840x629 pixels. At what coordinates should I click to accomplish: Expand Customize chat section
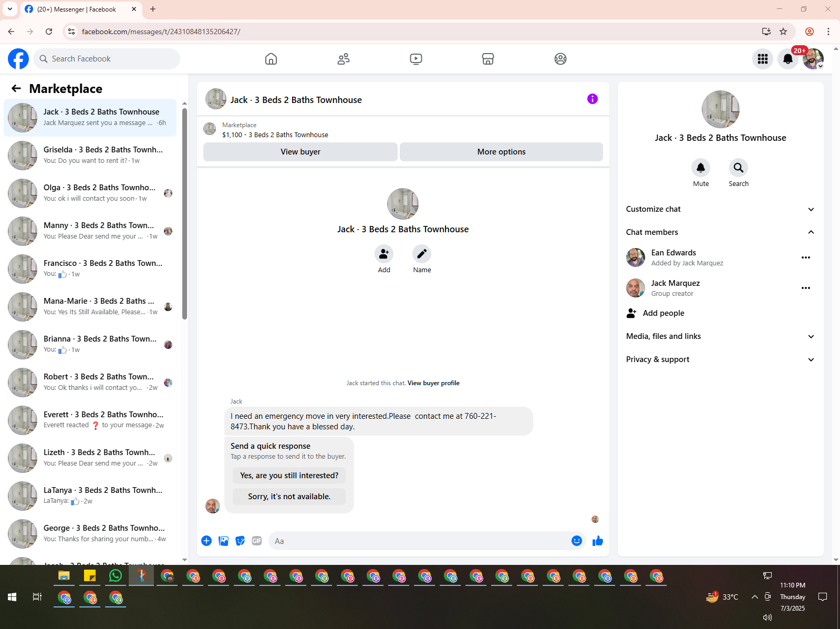click(x=720, y=209)
